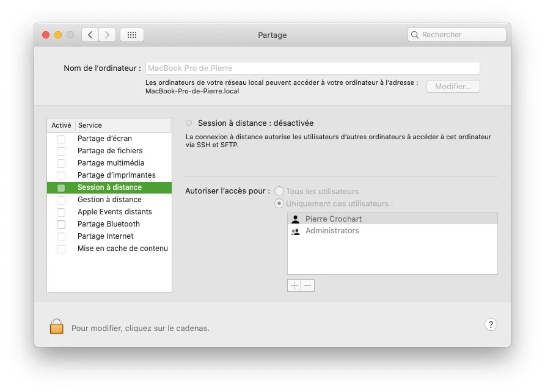Click the minus button to remove user

pos(308,286)
